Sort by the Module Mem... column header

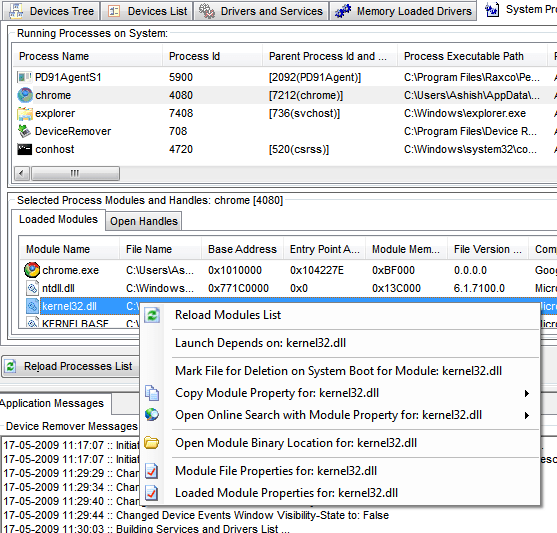pyautogui.click(x=406, y=249)
